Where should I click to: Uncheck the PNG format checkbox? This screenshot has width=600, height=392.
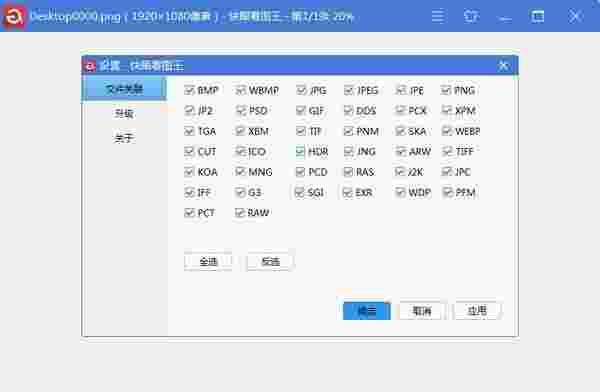click(x=446, y=90)
